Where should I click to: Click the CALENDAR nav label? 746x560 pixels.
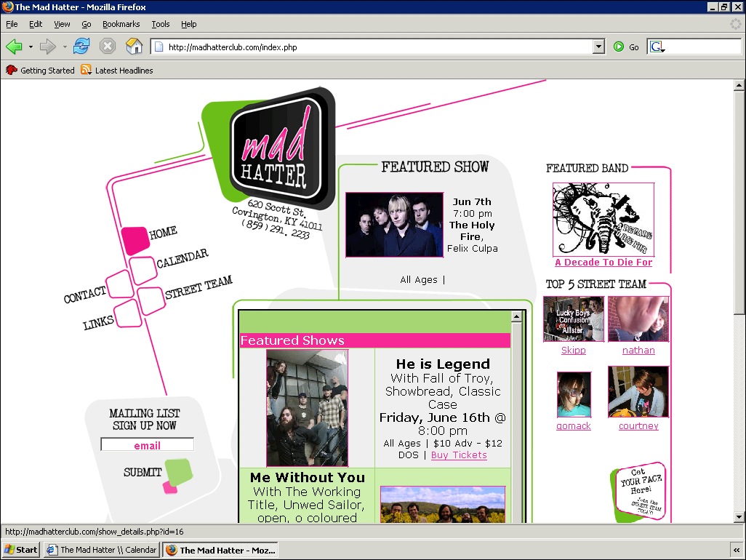[x=183, y=258]
